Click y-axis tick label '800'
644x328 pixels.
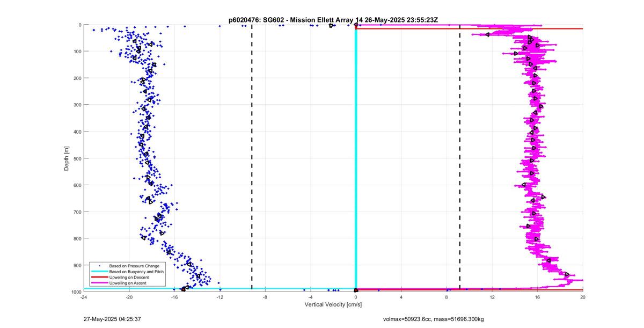(x=77, y=238)
